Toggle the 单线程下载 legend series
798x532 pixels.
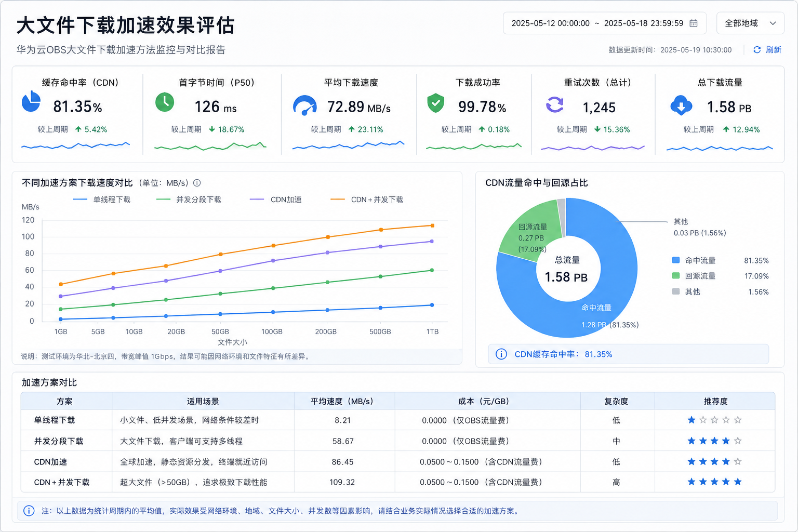click(102, 199)
